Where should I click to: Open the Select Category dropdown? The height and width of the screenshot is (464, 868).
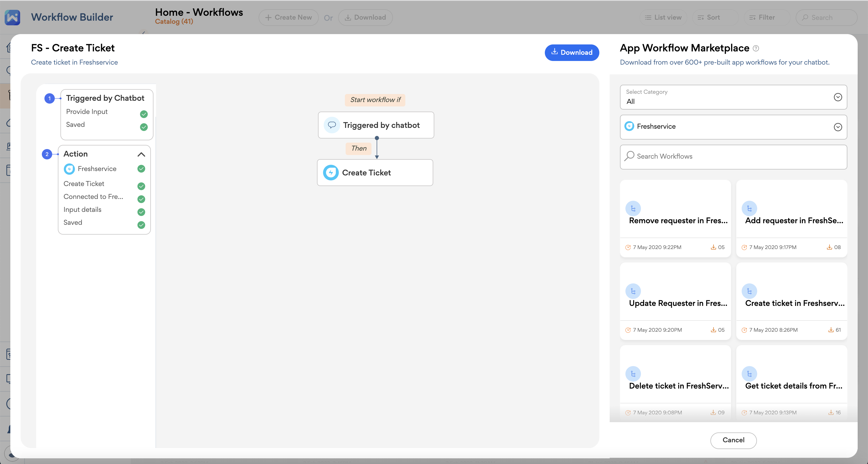[x=733, y=97]
